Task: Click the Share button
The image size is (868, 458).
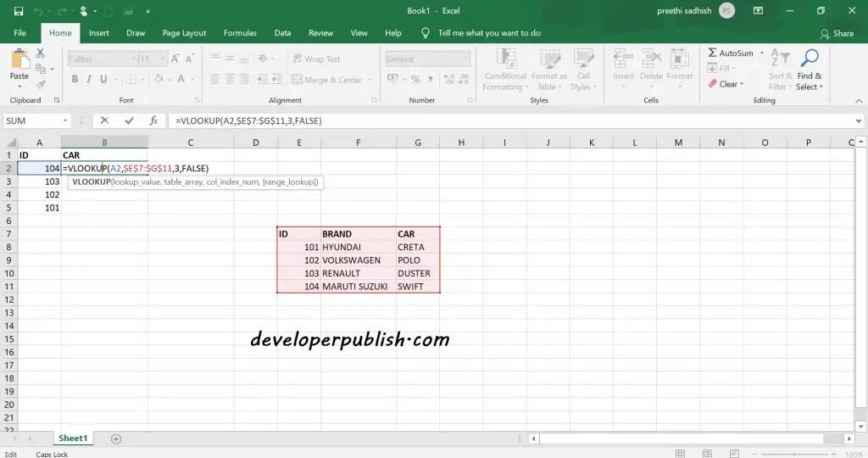Action: point(837,34)
